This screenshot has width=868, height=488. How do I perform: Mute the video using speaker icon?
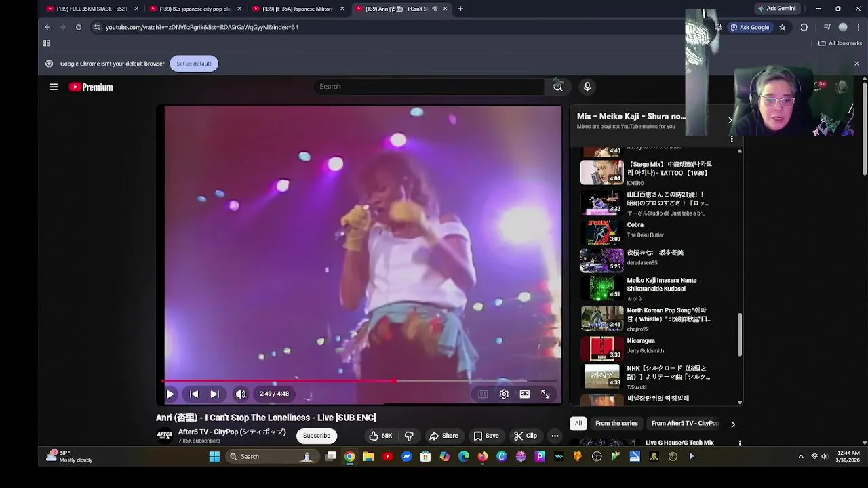point(241,394)
